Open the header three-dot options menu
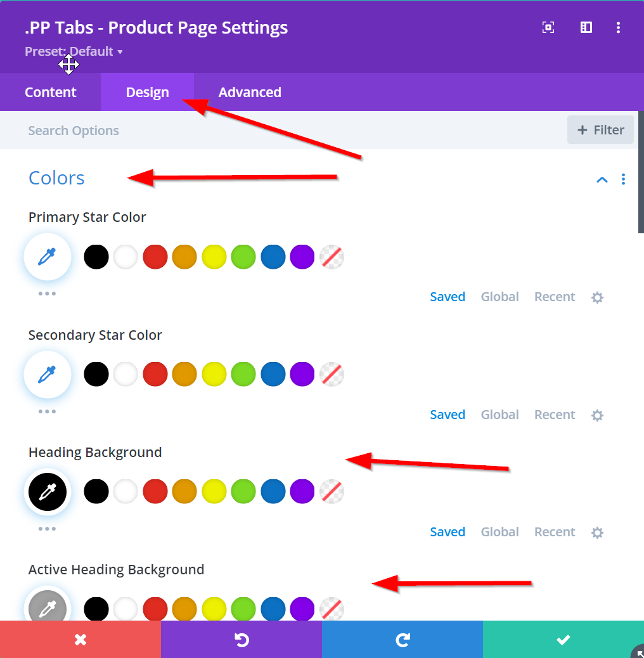Screen dimensions: 644x658 (619, 27)
